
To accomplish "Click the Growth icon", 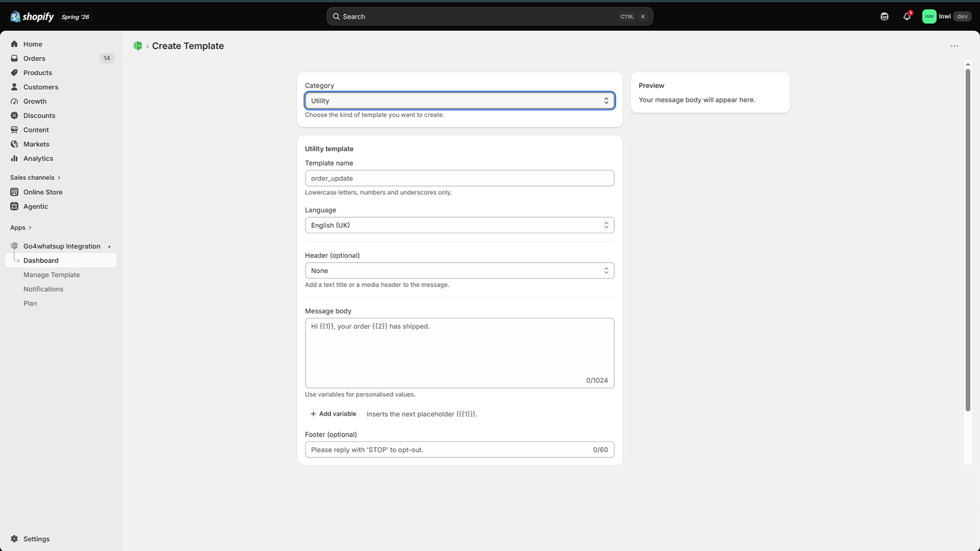I will click(x=14, y=101).
